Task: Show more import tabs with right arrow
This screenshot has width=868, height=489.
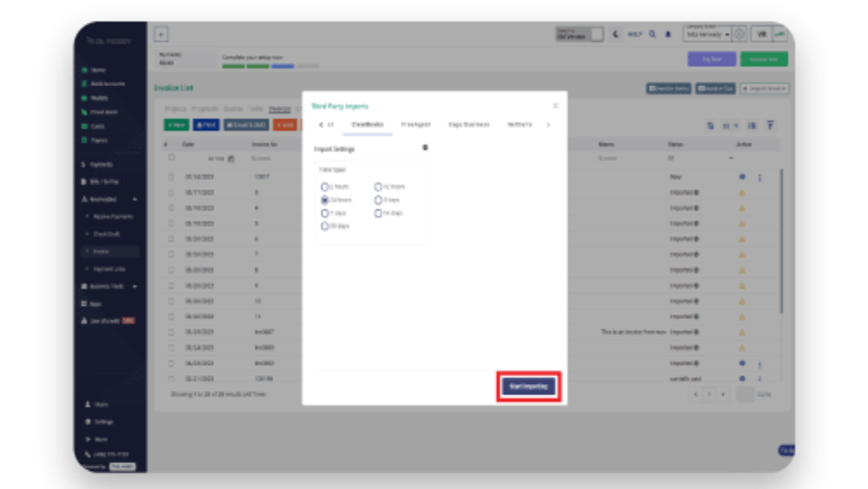Action: [548, 124]
